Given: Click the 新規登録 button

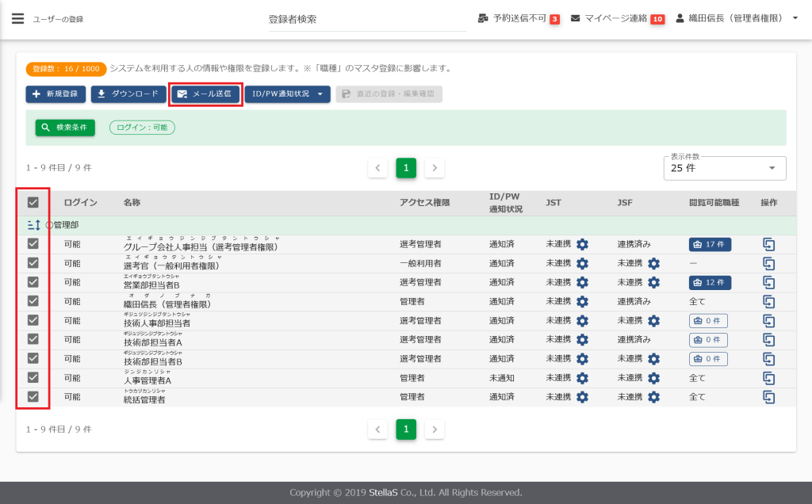Looking at the screenshot, I should (56, 94).
